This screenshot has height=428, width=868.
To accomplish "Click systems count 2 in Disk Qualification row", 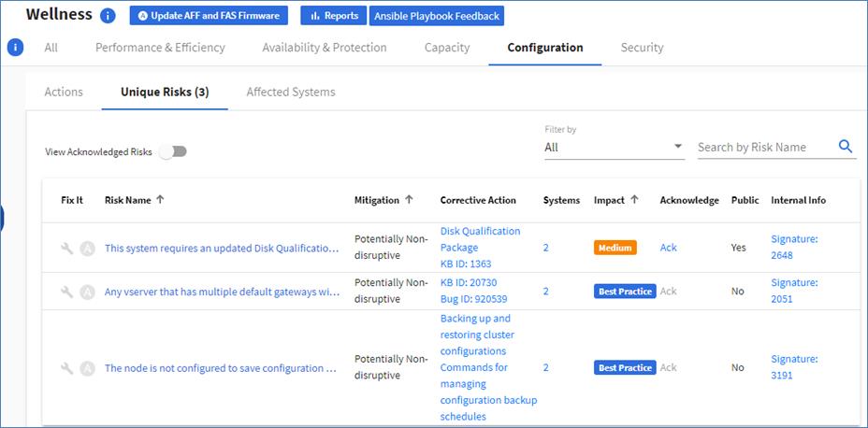I will pyautogui.click(x=546, y=248).
